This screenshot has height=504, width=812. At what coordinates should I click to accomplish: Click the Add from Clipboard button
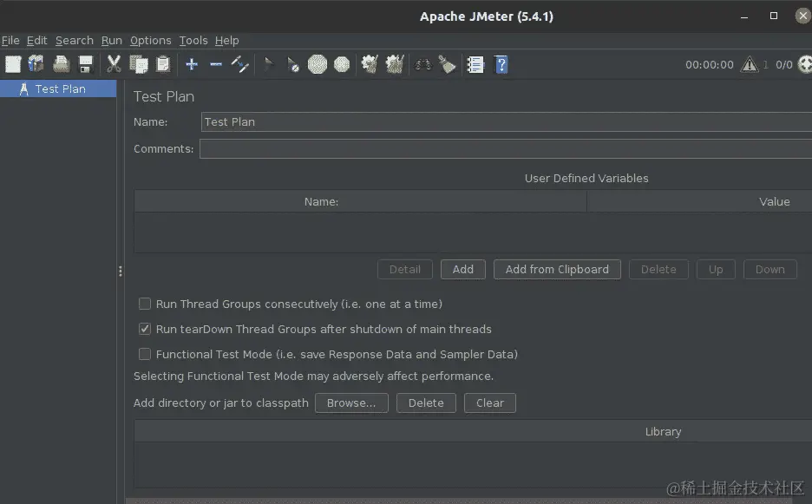click(557, 269)
